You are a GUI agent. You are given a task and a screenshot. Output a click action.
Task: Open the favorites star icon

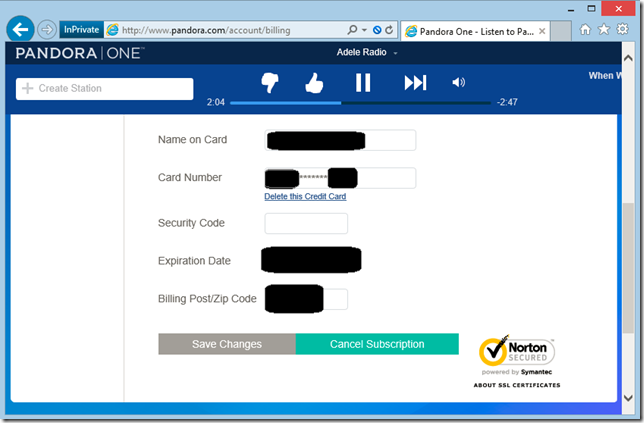point(606,30)
